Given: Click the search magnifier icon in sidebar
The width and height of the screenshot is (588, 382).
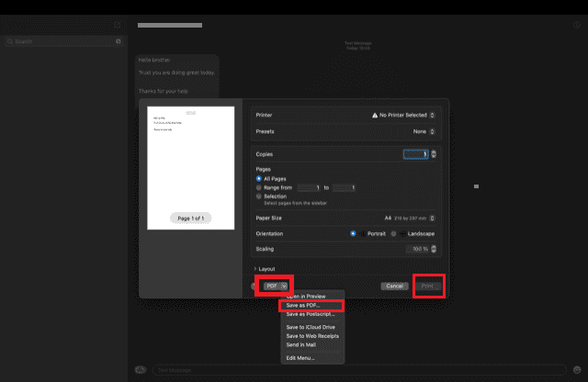Looking at the screenshot, I should pyautogui.click(x=9, y=42).
